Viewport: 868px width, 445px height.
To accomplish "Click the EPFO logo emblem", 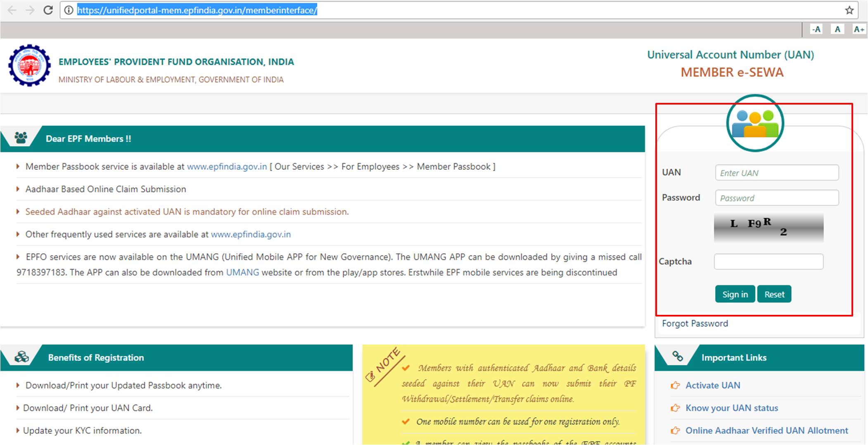I will point(29,65).
